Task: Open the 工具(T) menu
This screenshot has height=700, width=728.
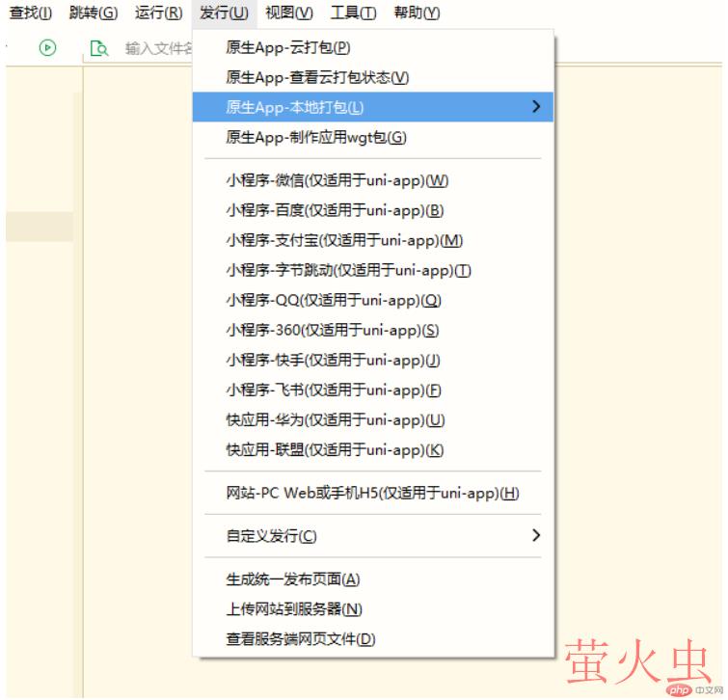Action: click(353, 13)
